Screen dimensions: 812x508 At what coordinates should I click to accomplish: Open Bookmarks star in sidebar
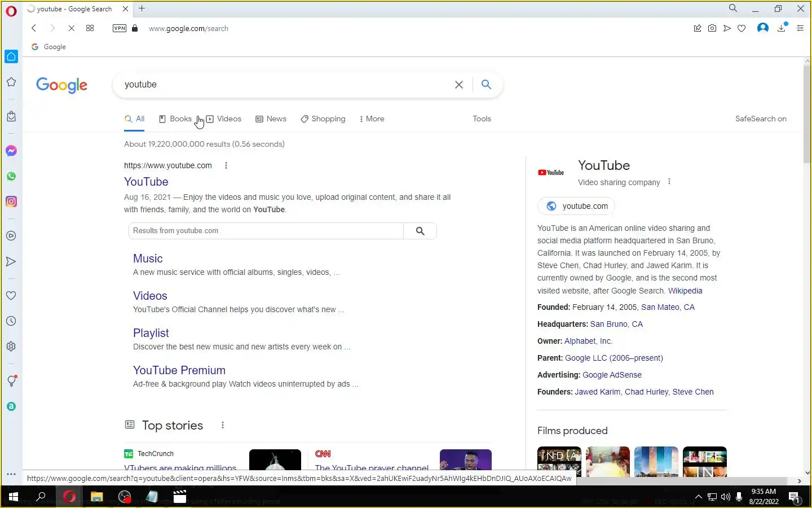click(11, 82)
